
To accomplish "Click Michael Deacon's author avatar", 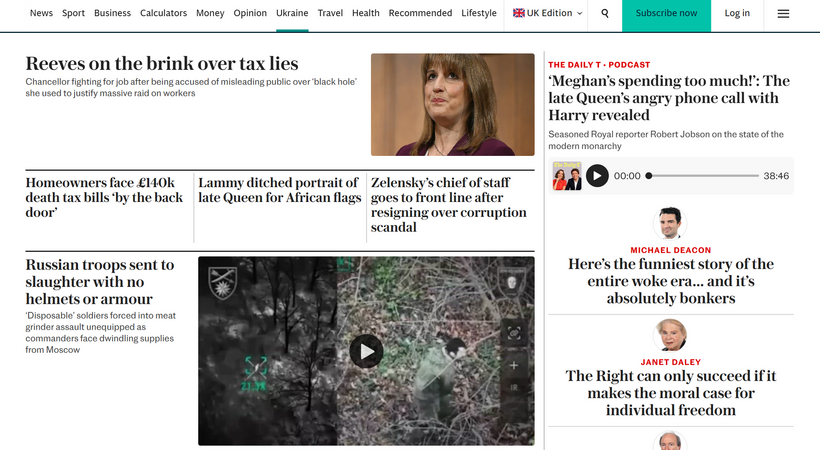I will (x=670, y=223).
